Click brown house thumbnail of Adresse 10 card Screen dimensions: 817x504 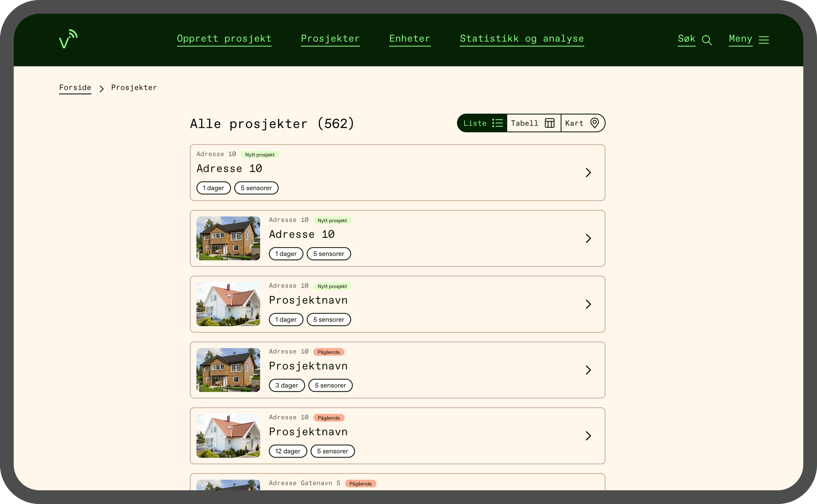point(228,238)
